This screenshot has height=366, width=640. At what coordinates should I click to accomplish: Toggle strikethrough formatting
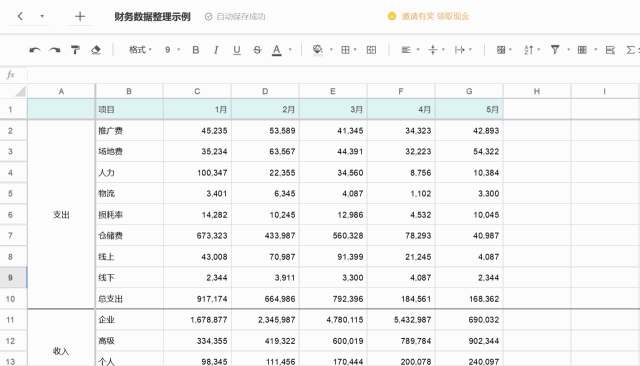[257, 50]
